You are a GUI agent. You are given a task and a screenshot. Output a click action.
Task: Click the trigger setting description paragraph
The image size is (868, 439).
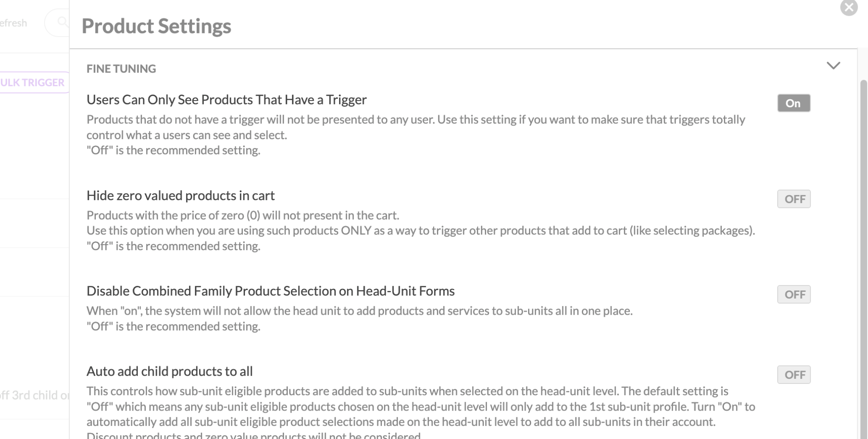pos(416,135)
